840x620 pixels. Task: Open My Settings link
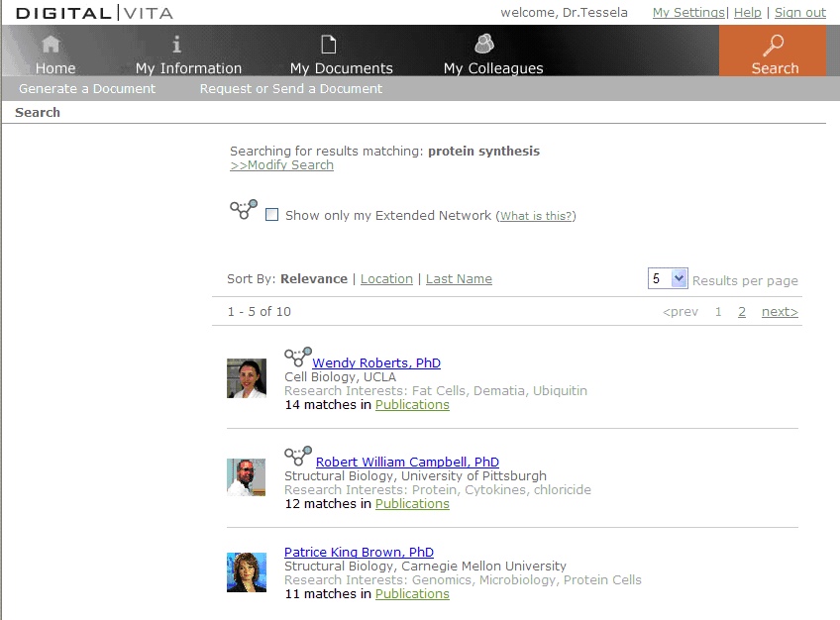point(688,13)
